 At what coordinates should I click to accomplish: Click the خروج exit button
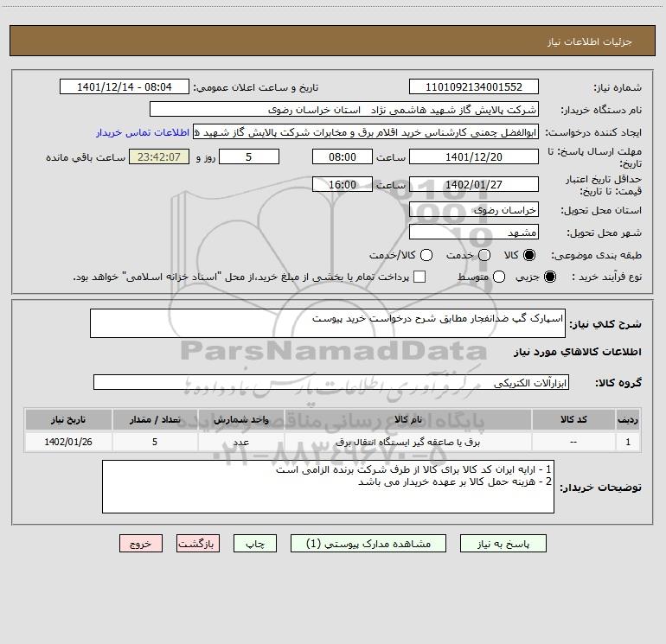(141, 544)
